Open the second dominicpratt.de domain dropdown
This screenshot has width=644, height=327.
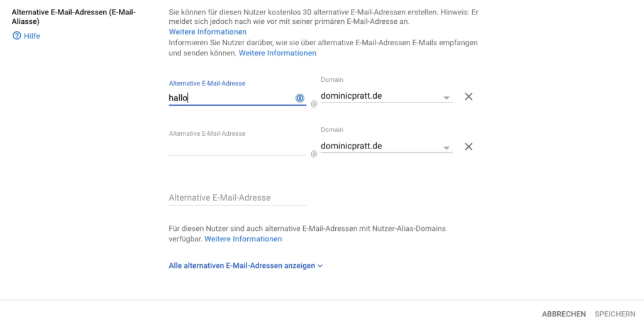pos(386,147)
